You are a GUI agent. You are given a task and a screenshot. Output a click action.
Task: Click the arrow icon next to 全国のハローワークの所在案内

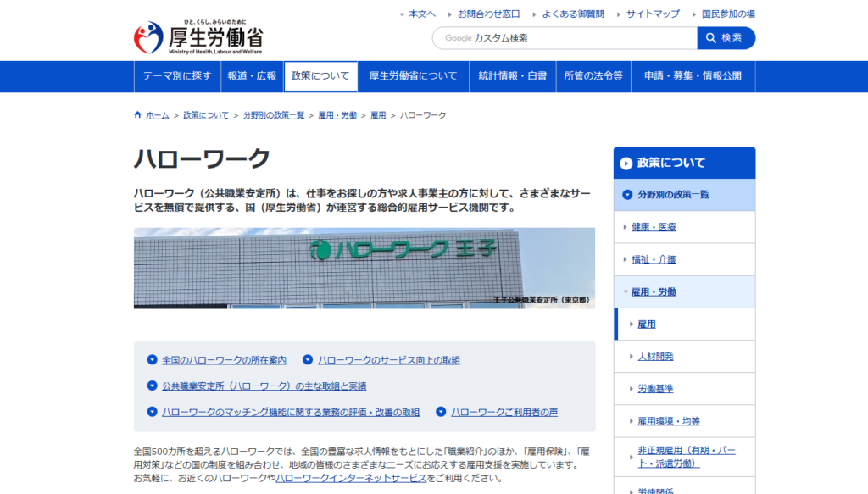(153, 360)
